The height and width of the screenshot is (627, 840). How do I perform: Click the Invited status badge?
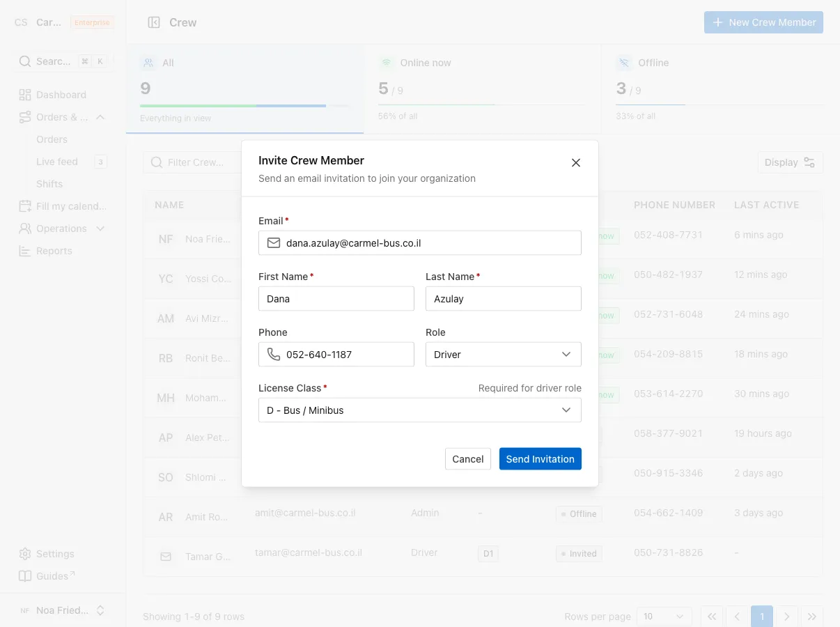tap(579, 554)
